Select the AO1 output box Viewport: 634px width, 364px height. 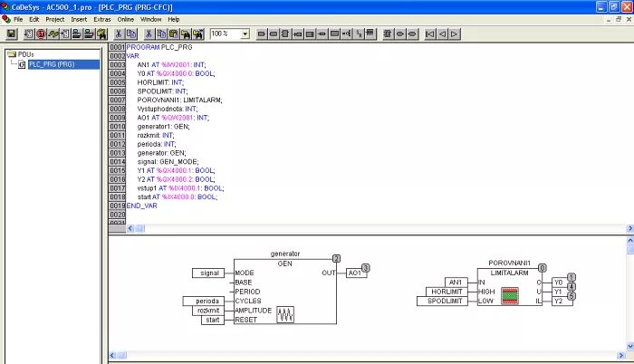pos(356,273)
